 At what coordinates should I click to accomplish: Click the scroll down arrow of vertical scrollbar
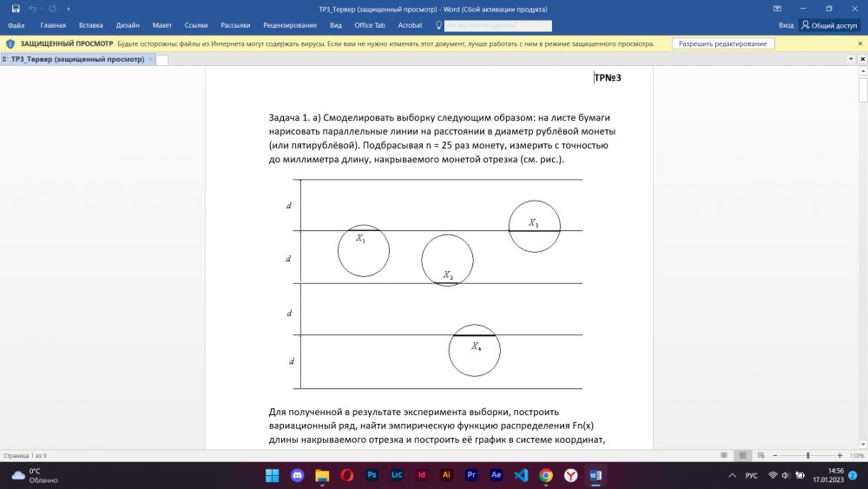(863, 445)
